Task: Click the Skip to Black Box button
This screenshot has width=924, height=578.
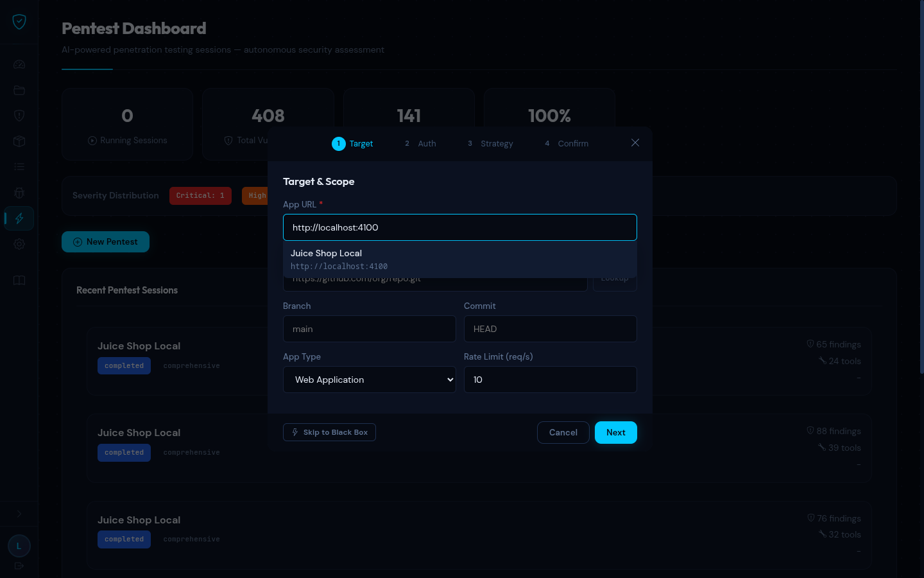Action: click(329, 432)
